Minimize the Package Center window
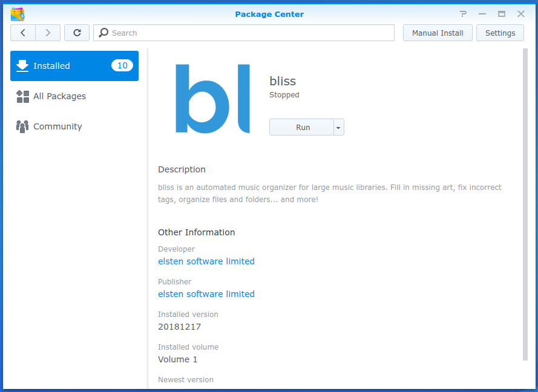Image resolution: width=538 pixels, height=392 pixels. pos(482,14)
